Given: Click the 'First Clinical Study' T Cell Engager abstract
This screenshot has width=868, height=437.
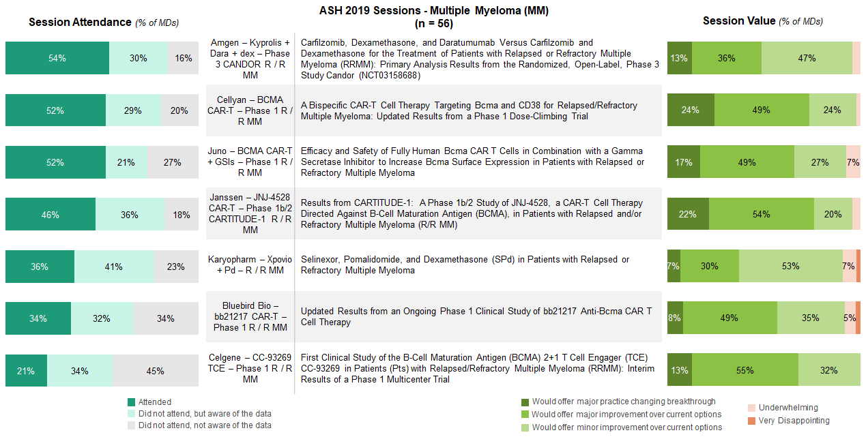Looking at the screenshot, I should click(477, 369).
